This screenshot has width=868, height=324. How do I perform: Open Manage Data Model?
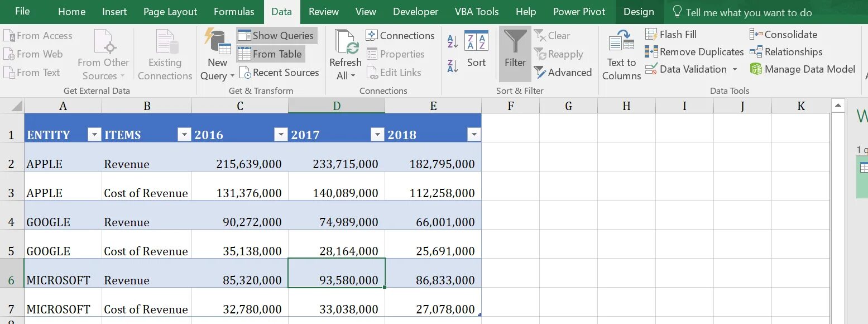coord(802,69)
